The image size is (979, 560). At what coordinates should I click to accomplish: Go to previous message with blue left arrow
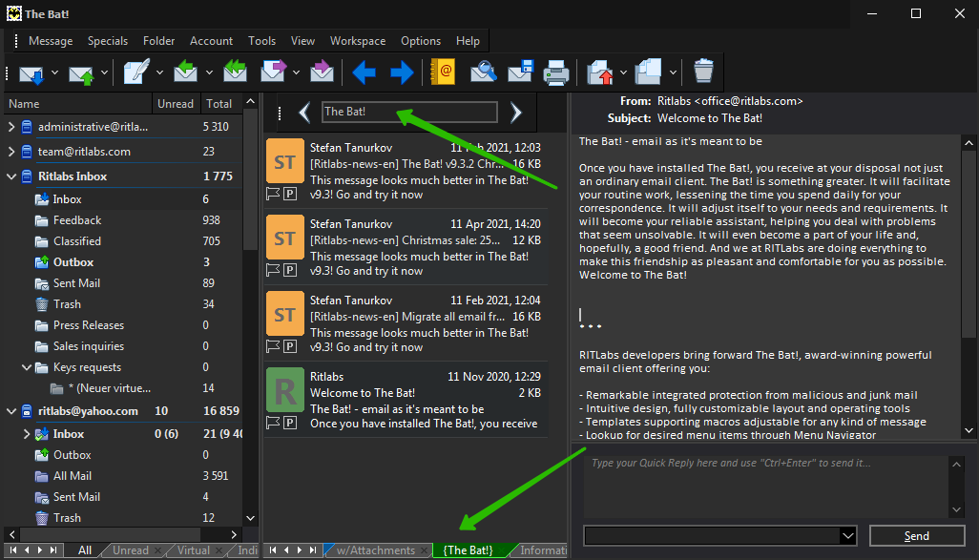click(364, 73)
